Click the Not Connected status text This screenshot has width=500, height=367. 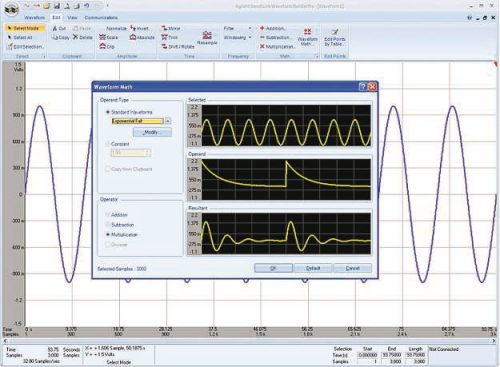pos(444,349)
